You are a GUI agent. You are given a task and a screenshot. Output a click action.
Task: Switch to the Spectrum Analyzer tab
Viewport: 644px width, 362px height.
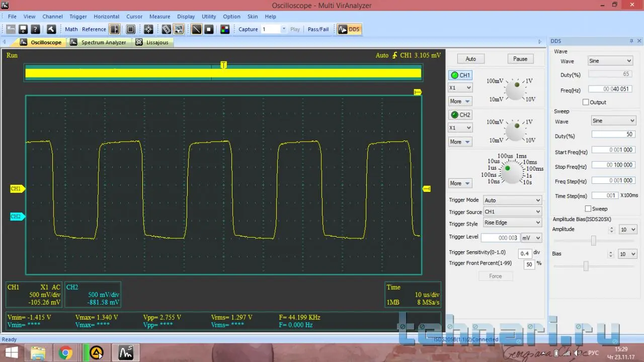click(103, 43)
